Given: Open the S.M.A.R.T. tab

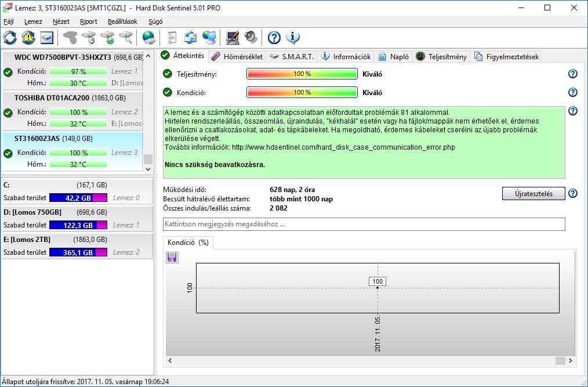Looking at the screenshot, I should click(x=292, y=57).
